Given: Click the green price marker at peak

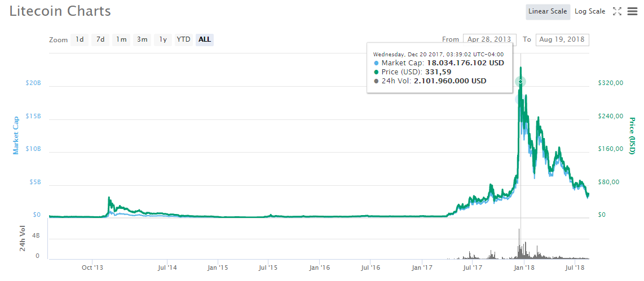Looking at the screenshot, I should (521, 82).
